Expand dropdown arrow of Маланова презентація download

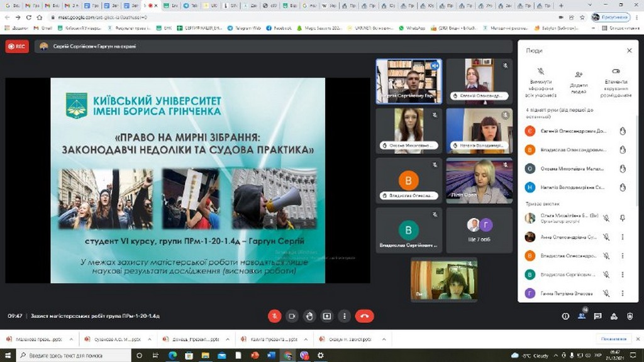pyautogui.click(x=71, y=339)
